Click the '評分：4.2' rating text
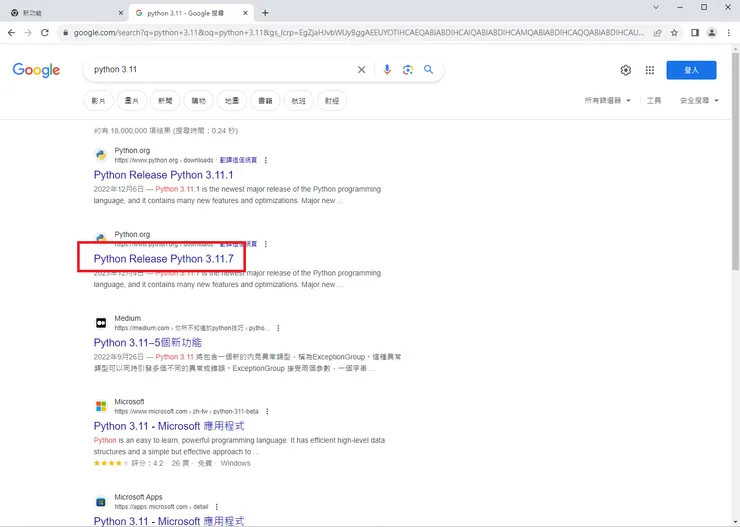740x527 pixels. [x=147, y=463]
